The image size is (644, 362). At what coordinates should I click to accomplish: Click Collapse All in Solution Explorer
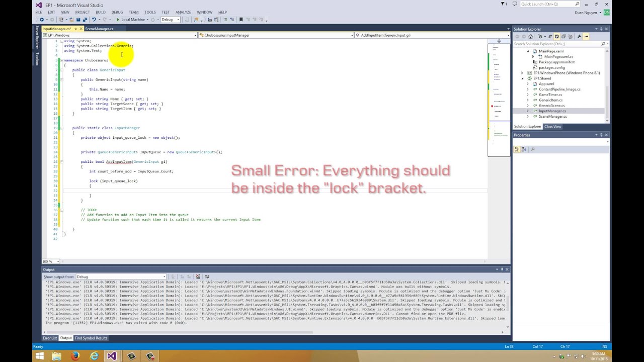[x=563, y=36]
